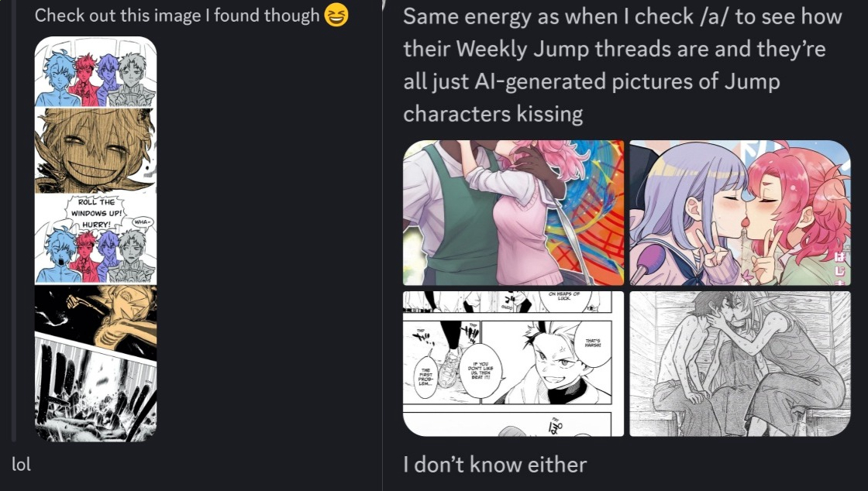The image size is (868, 491).
Task: Click the golden figure on black panel
Action: [96, 318]
